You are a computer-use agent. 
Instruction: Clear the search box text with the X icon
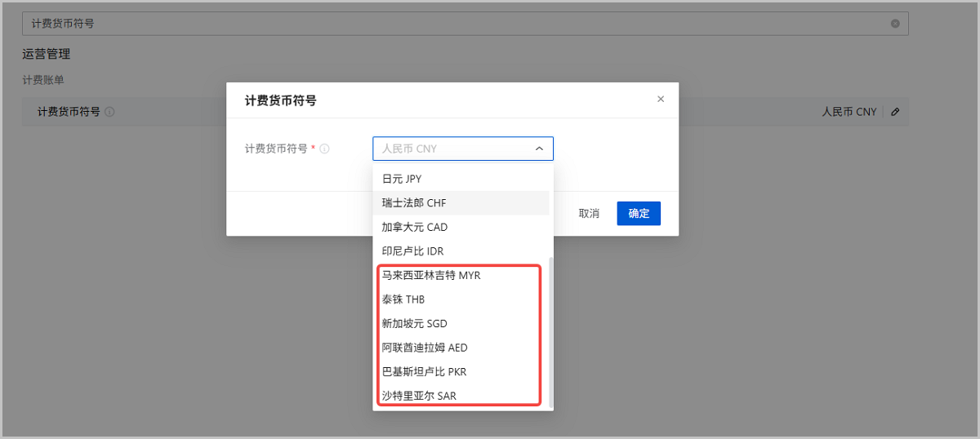895,24
